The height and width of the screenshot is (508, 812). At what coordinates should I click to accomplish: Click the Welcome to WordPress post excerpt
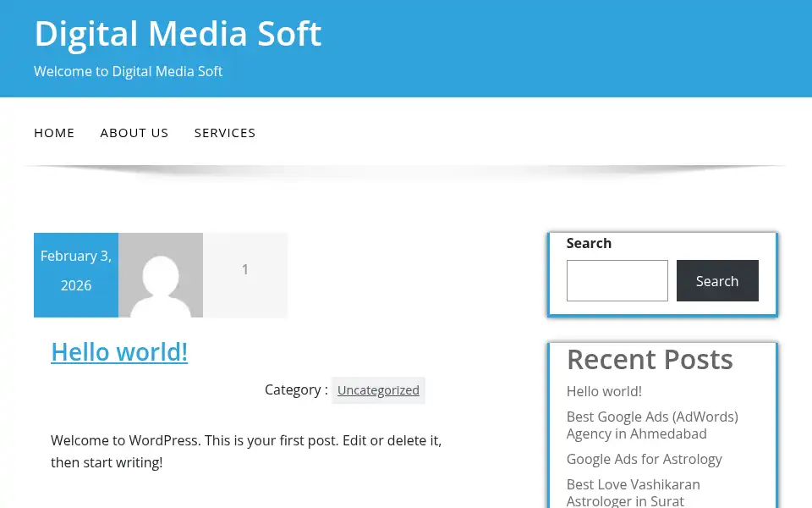[x=246, y=451]
